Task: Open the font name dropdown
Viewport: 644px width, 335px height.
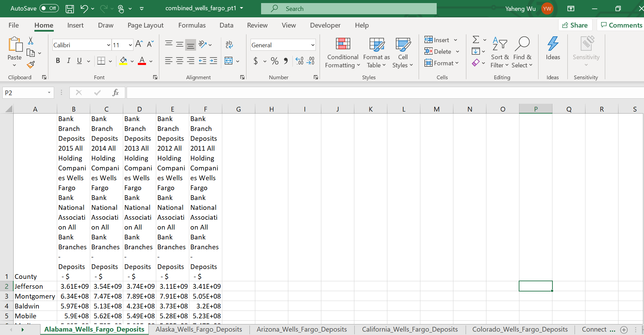Action: pos(108,45)
